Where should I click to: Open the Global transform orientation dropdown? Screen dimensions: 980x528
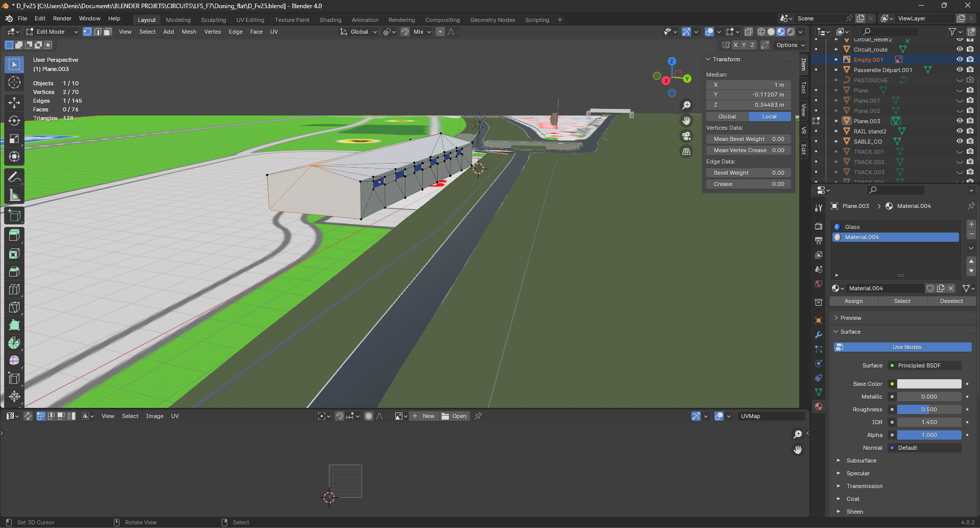(358, 32)
